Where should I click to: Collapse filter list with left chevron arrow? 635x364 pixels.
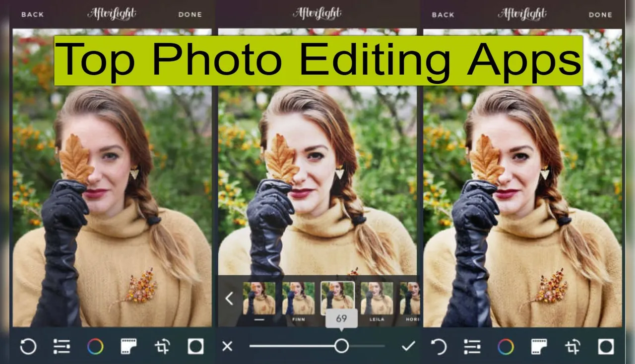pyautogui.click(x=229, y=299)
